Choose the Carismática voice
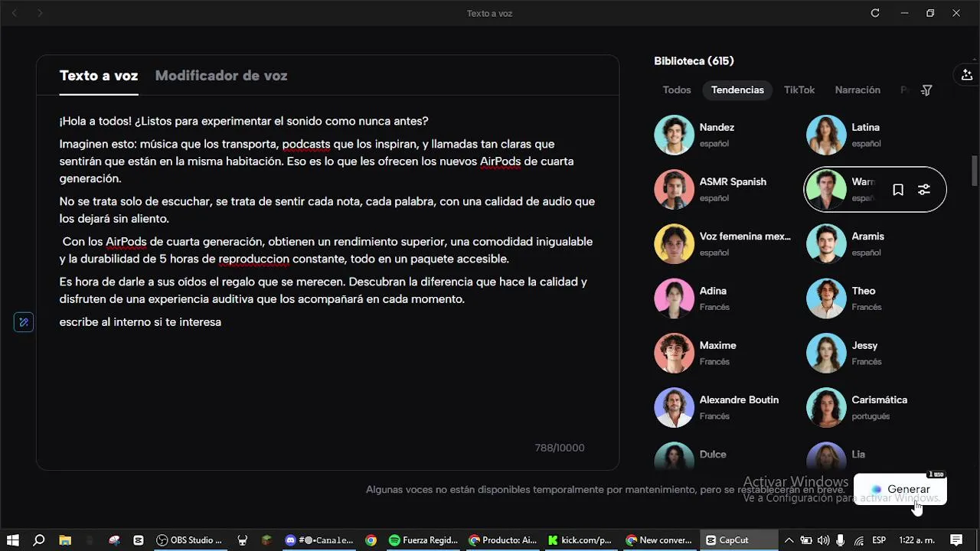 tap(875, 407)
